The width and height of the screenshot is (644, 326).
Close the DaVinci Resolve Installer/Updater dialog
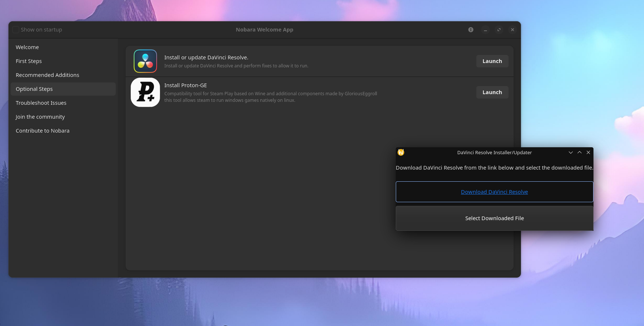[x=588, y=152]
